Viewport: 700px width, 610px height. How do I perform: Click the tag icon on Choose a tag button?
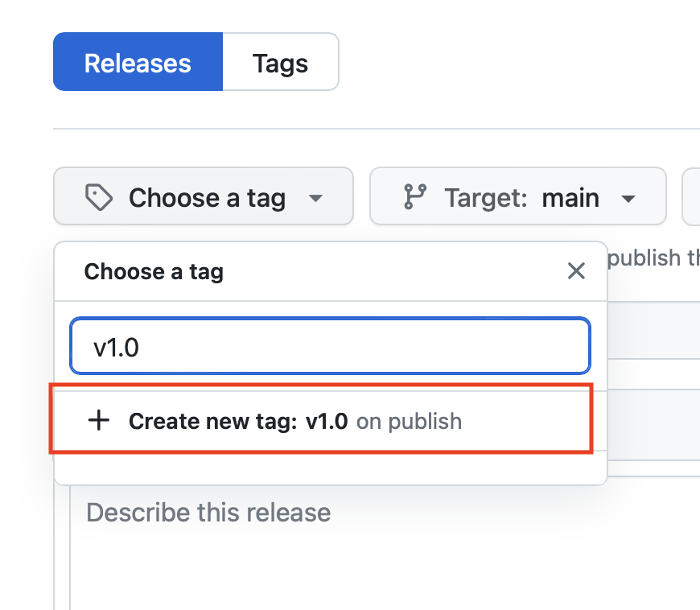click(x=98, y=197)
